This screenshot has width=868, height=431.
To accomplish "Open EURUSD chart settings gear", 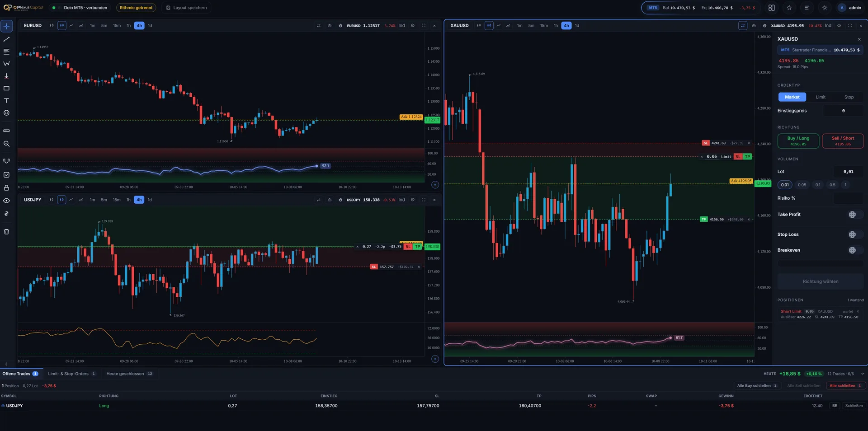I will click(413, 26).
